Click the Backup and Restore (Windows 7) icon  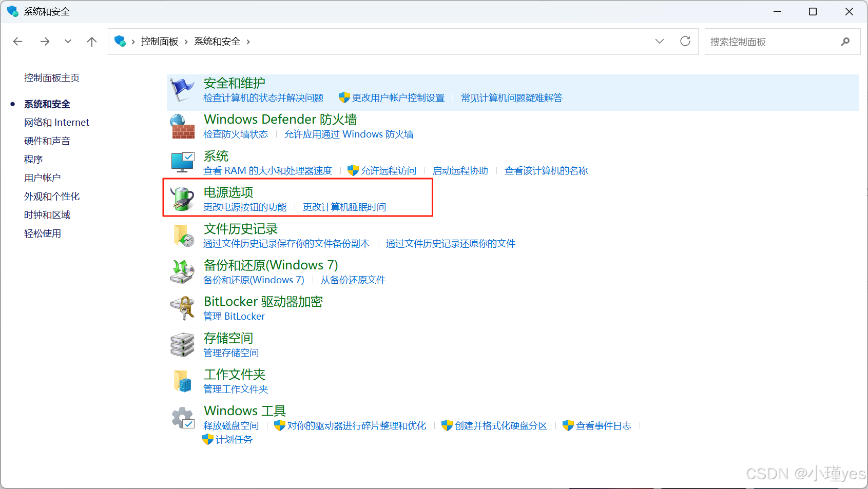pos(182,272)
